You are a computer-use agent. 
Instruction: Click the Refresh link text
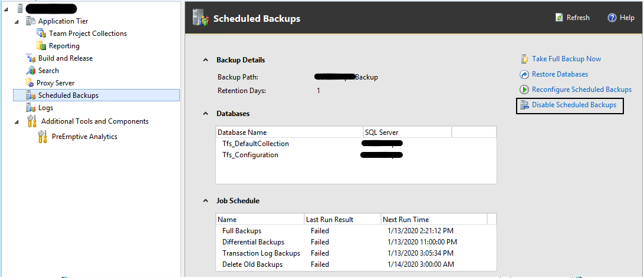578,18
